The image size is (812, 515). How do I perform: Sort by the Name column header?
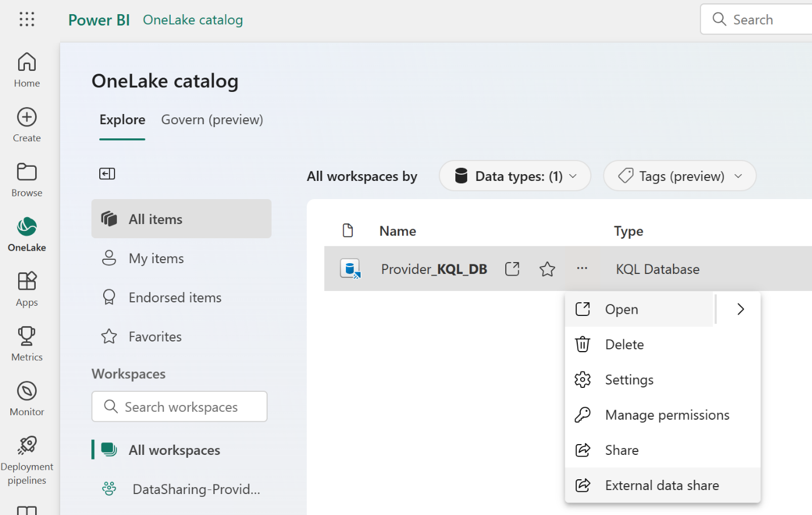click(397, 231)
